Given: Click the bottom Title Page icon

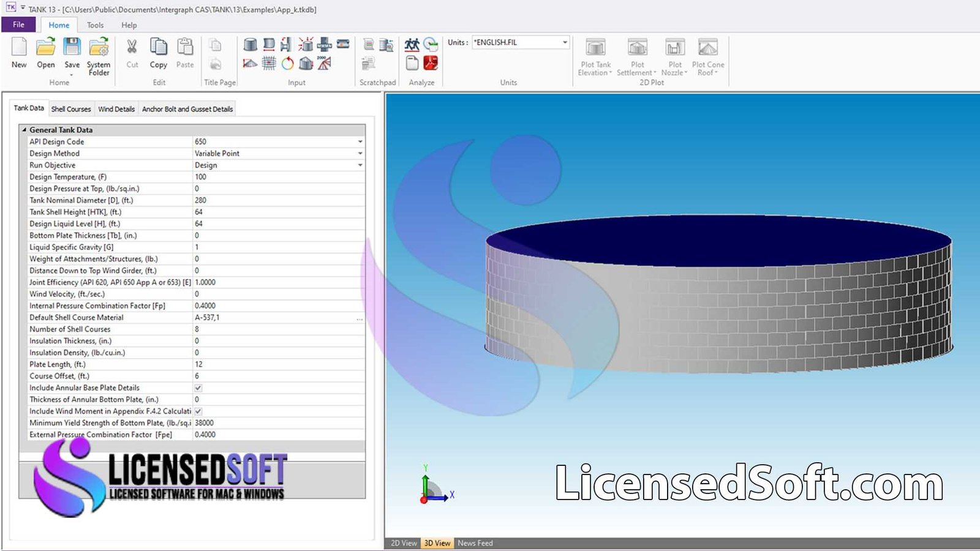Looking at the screenshot, I should [x=215, y=64].
